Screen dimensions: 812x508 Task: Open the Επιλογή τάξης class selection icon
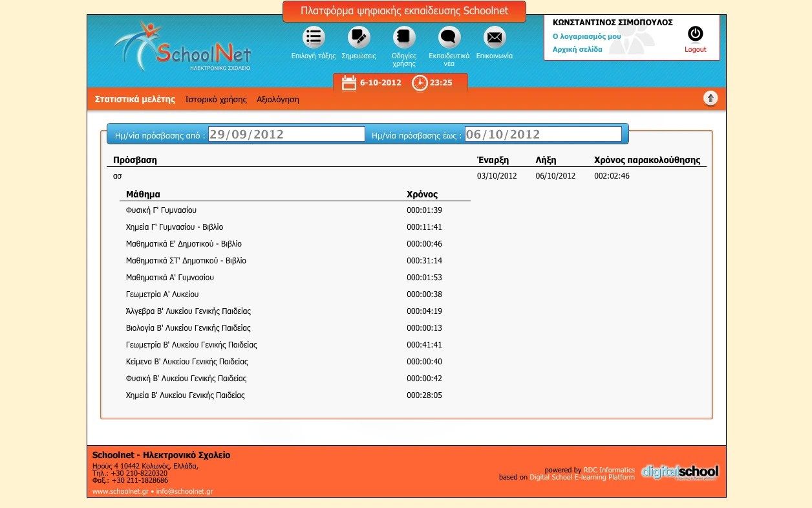coord(314,37)
